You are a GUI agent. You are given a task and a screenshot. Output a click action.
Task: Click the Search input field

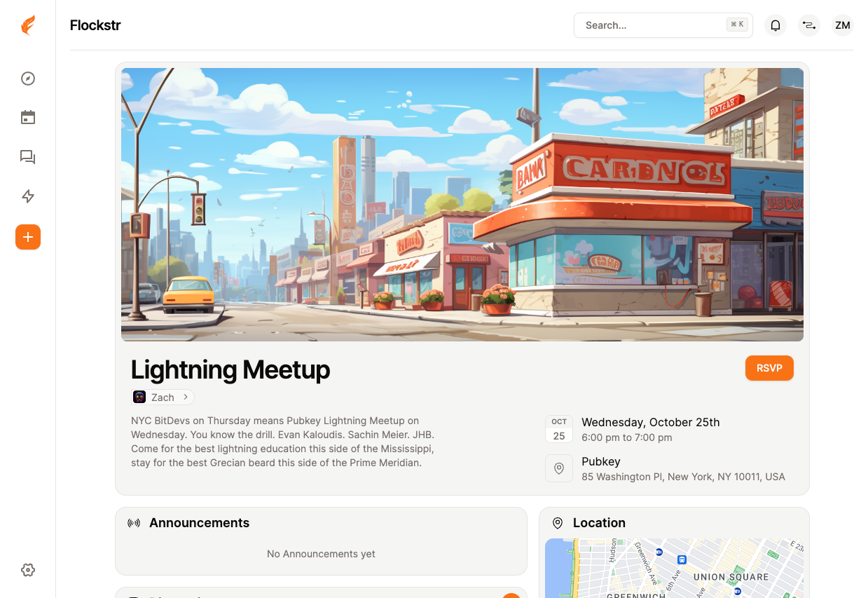[x=652, y=25]
